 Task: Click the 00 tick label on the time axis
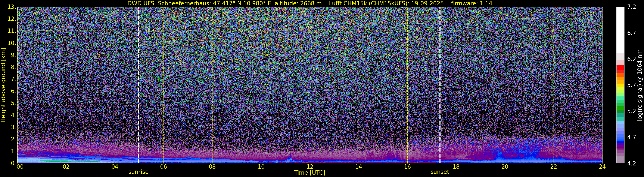[20, 167]
